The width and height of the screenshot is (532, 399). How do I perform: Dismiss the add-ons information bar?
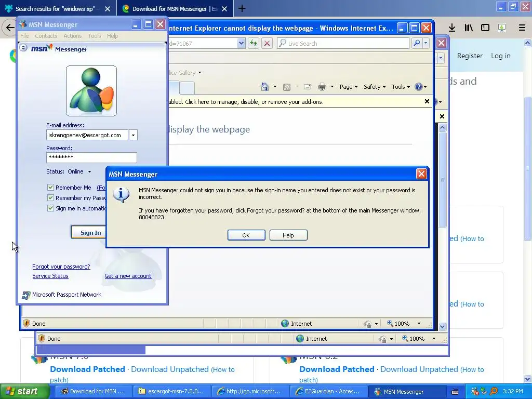tap(427, 101)
